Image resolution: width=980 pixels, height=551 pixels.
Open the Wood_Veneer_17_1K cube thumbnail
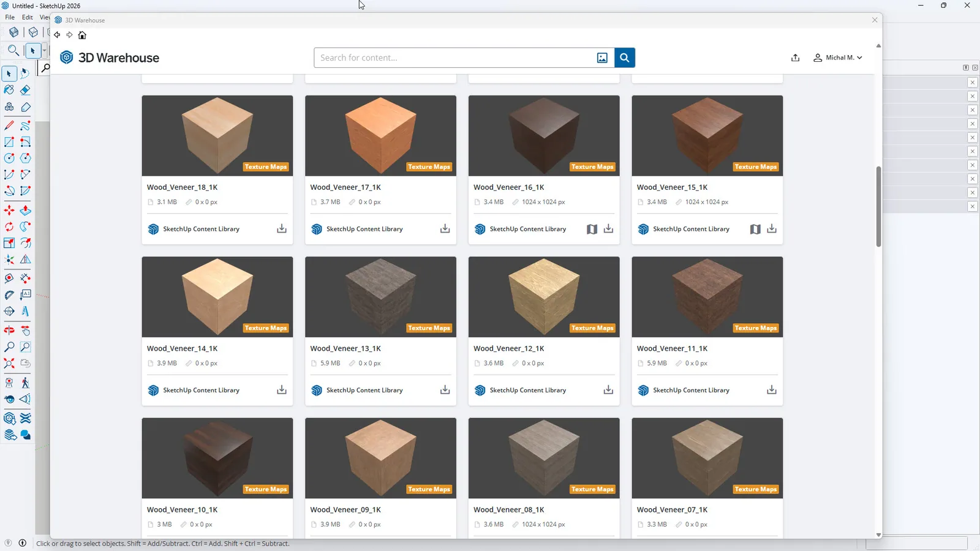coord(380,136)
